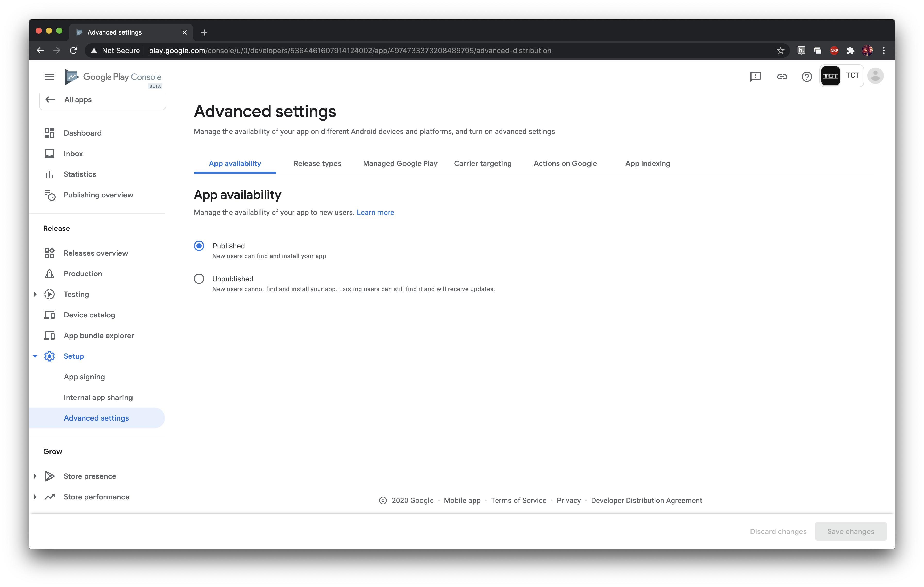Expand the Store presence section
The height and width of the screenshot is (587, 924).
pyautogui.click(x=35, y=476)
